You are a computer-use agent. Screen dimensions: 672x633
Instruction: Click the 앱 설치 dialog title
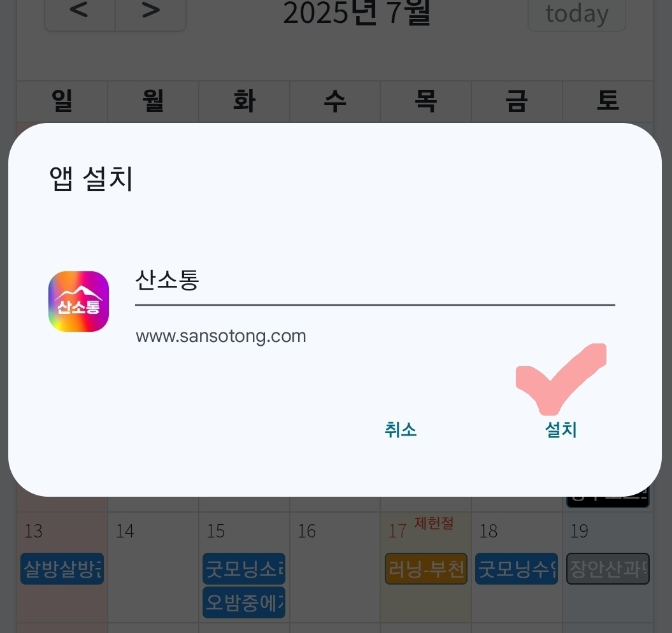pos(91,178)
